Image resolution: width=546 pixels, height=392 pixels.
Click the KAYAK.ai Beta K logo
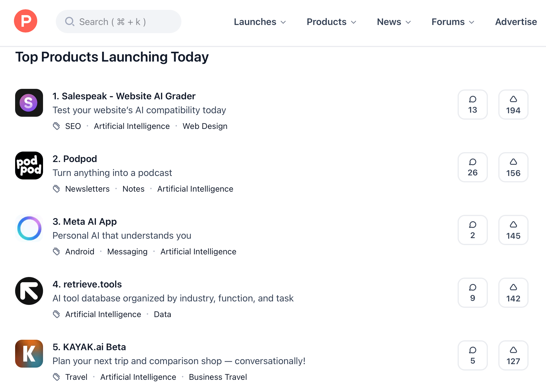coord(29,354)
